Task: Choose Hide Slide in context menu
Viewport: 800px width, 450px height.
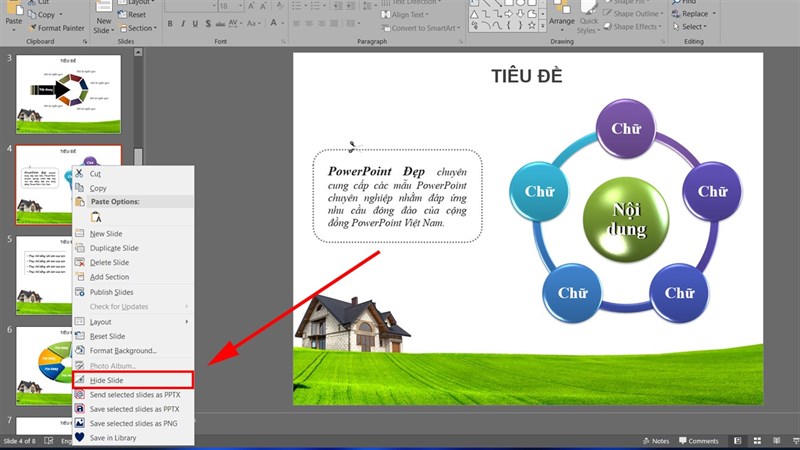Action: pos(133,380)
